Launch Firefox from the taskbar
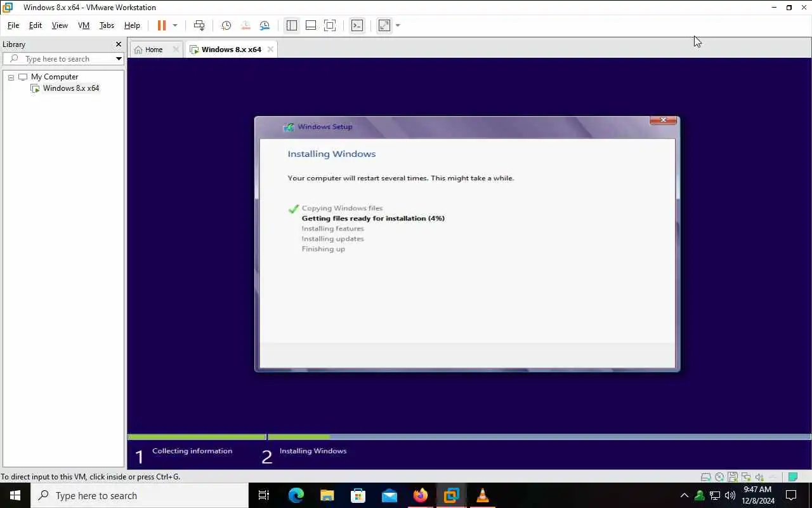 coord(420,495)
